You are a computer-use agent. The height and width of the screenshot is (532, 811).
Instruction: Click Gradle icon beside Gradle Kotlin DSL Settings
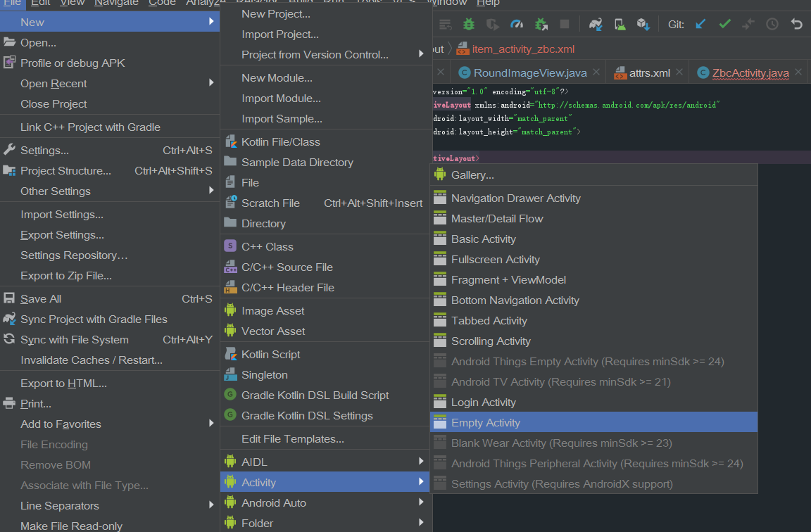click(x=230, y=414)
